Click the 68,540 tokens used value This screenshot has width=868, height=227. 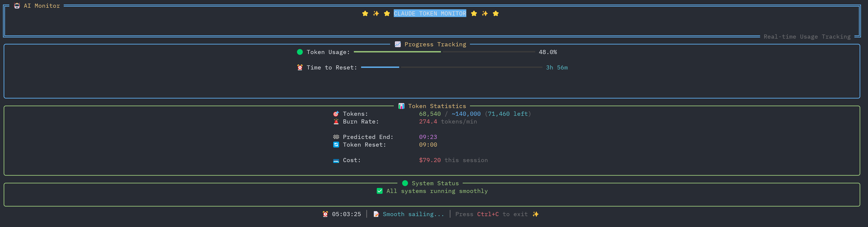point(430,114)
